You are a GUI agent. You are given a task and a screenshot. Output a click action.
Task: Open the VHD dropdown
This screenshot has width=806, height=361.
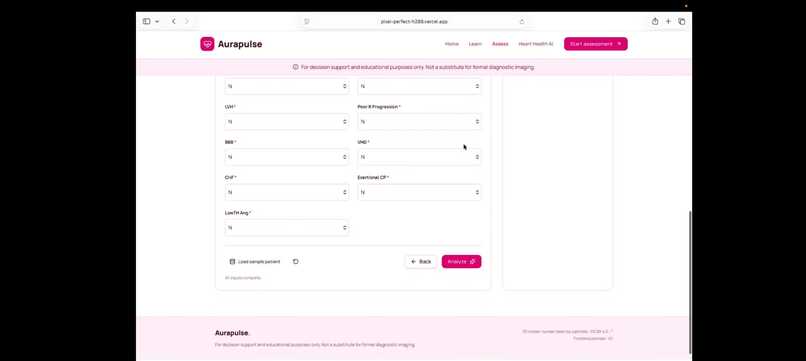(419, 157)
